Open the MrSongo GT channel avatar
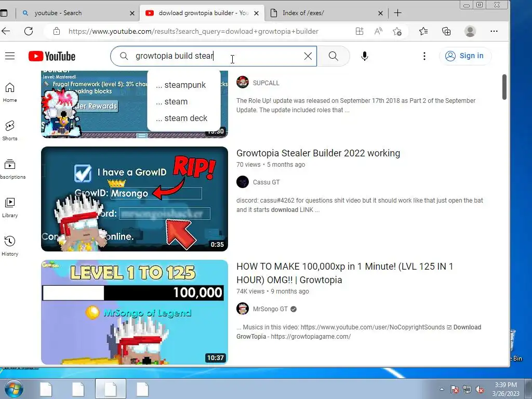532x399 pixels. click(243, 309)
